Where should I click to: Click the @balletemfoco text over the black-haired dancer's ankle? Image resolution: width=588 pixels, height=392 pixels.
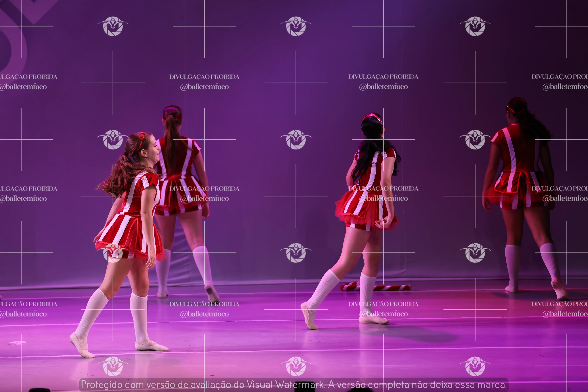click(x=384, y=314)
